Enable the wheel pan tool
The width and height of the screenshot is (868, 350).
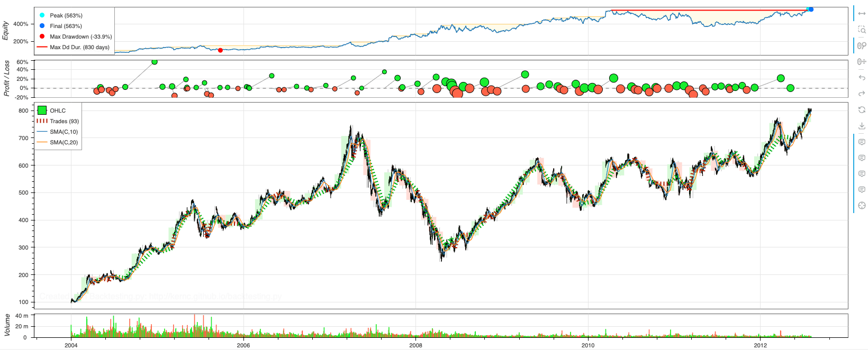click(x=862, y=62)
